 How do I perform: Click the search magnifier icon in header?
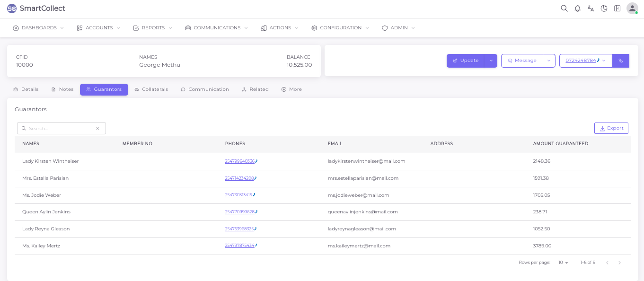pyautogui.click(x=564, y=9)
